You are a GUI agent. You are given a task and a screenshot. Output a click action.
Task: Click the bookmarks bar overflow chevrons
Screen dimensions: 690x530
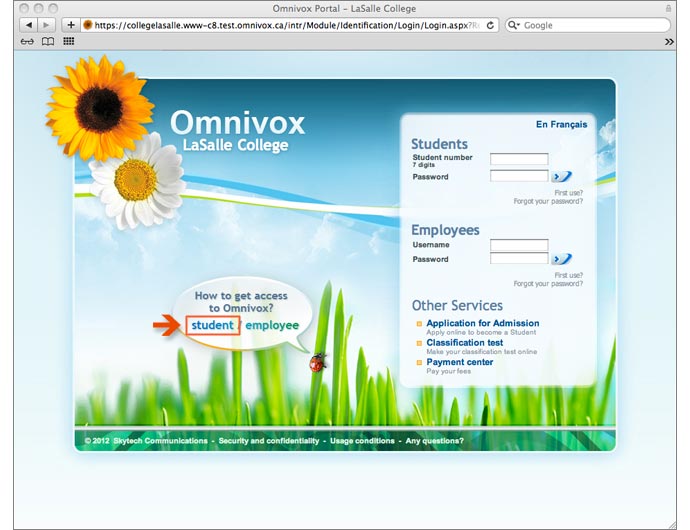point(669,42)
